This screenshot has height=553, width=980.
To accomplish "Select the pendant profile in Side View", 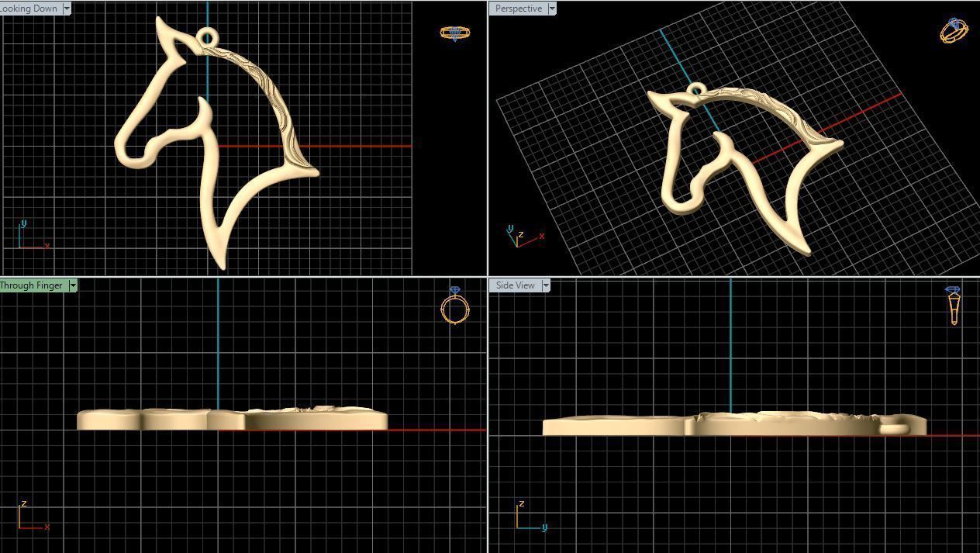I will [734, 423].
